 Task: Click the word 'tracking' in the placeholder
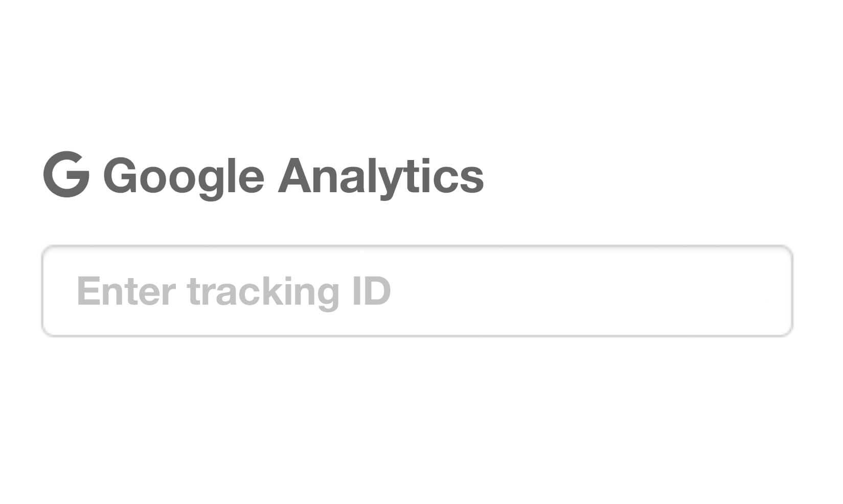263,292
